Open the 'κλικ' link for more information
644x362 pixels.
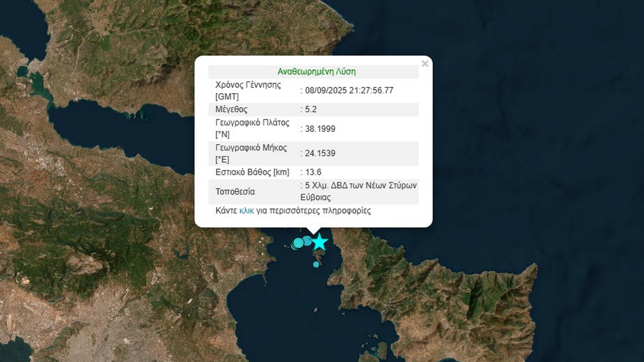click(246, 211)
